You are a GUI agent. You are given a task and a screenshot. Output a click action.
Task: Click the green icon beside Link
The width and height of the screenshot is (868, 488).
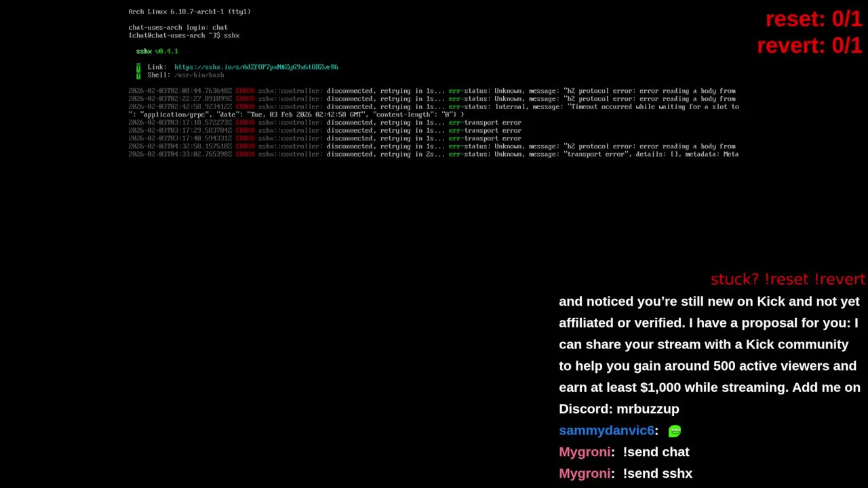point(138,66)
